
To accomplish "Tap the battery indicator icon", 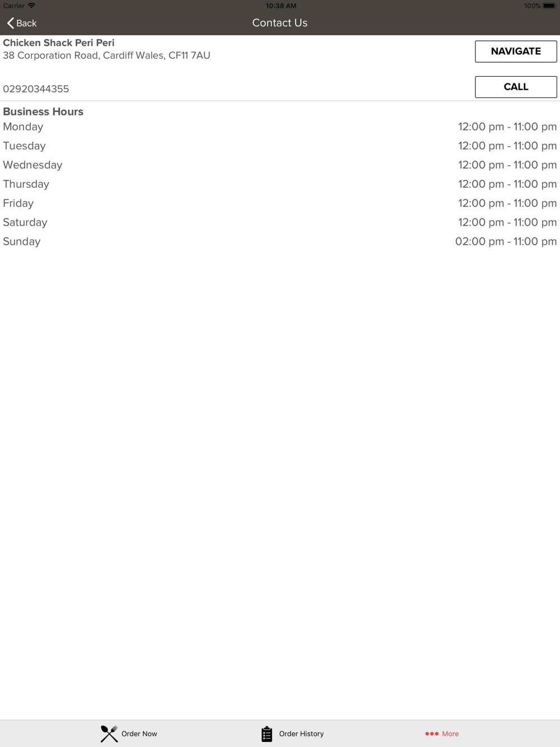I will pyautogui.click(x=549, y=6).
